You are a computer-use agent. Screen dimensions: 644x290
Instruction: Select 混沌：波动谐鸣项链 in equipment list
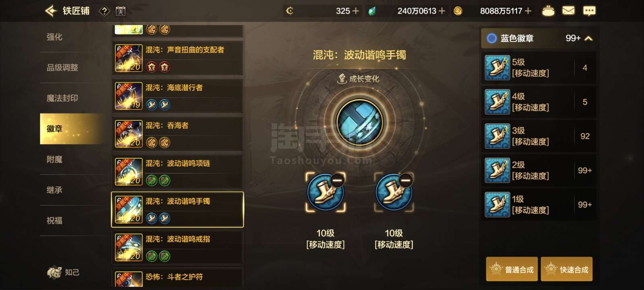pos(177,171)
